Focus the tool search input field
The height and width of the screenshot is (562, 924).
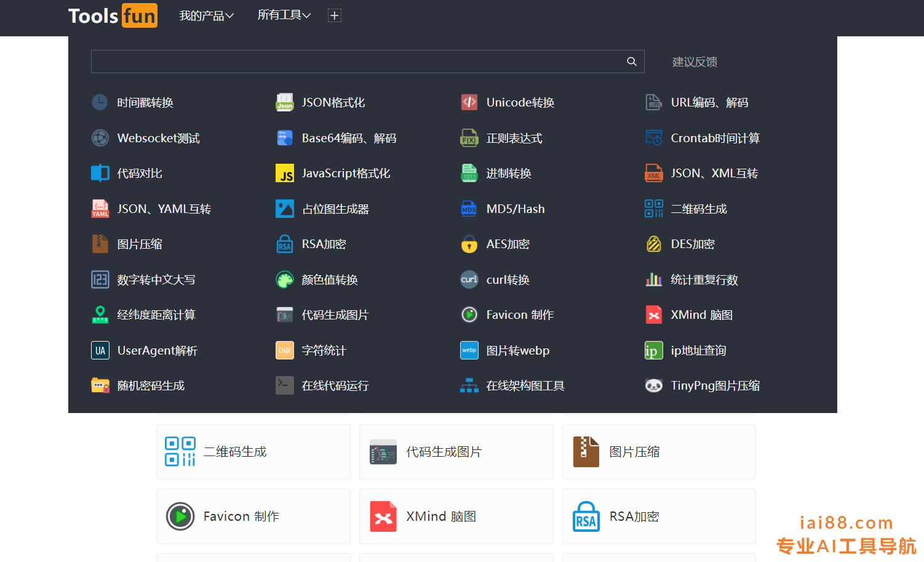368,62
